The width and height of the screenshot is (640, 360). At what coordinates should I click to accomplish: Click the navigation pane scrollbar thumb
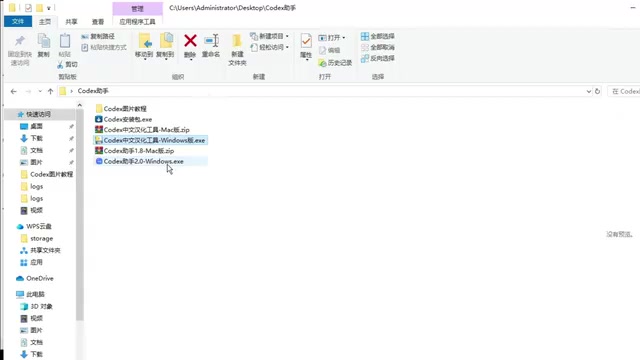tap(80, 215)
